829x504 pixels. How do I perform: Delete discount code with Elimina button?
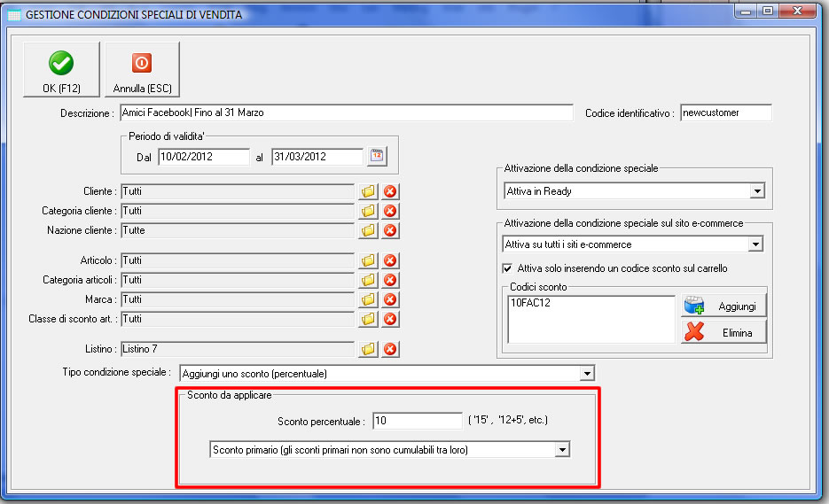coord(723,332)
